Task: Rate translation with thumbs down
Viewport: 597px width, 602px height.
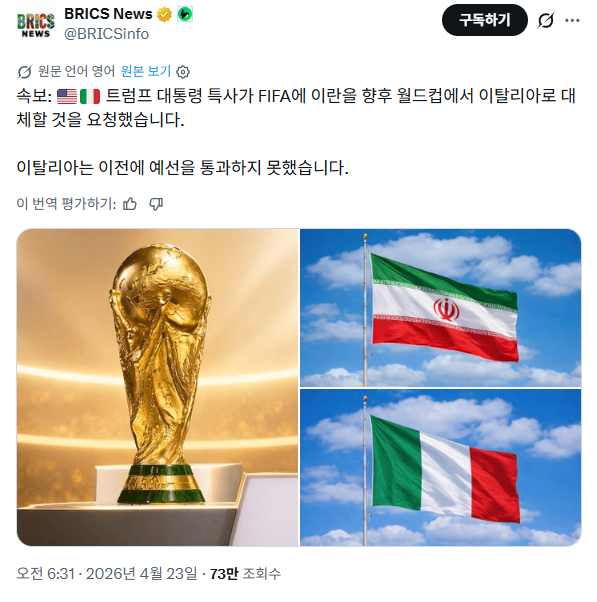Action: [x=156, y=204]
